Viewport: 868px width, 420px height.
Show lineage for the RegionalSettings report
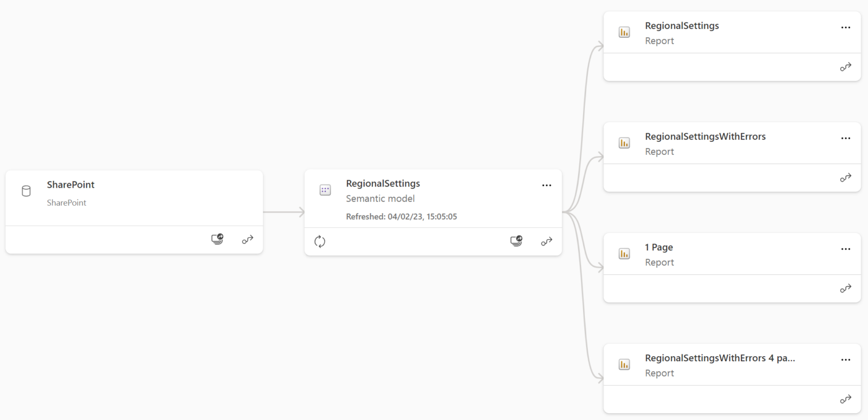coord(845,67)
